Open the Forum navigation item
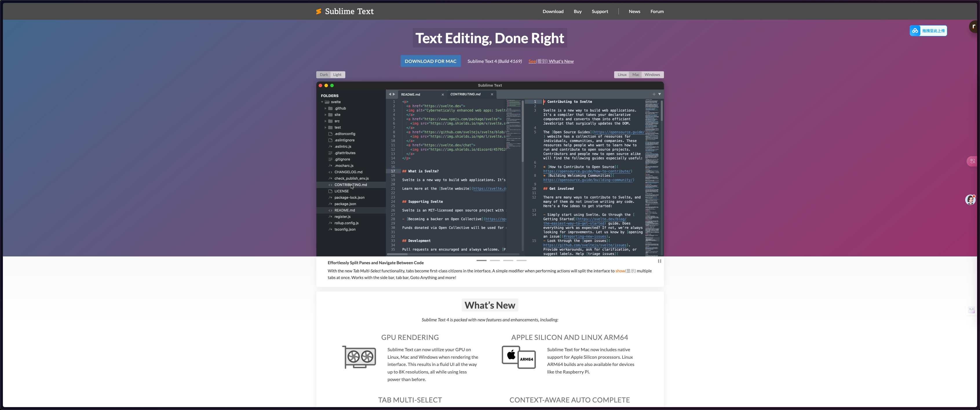 tap(657, 11)
